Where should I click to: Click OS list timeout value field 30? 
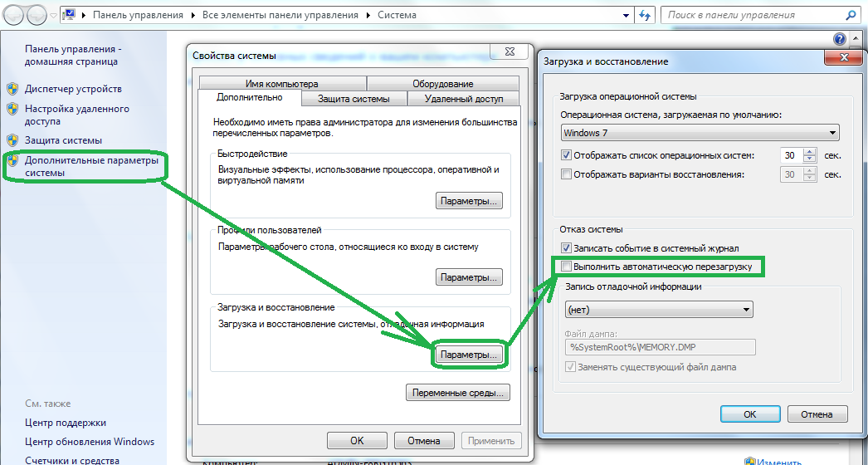791,155
